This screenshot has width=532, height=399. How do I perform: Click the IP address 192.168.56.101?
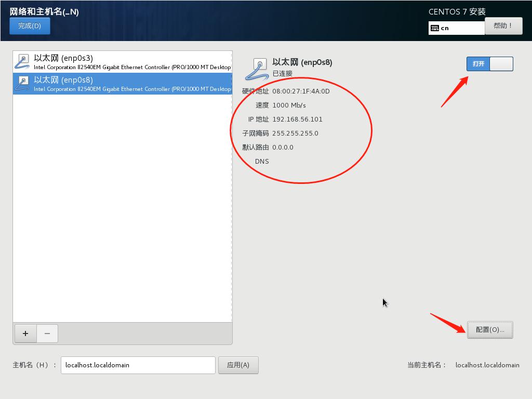coord(297,119)
